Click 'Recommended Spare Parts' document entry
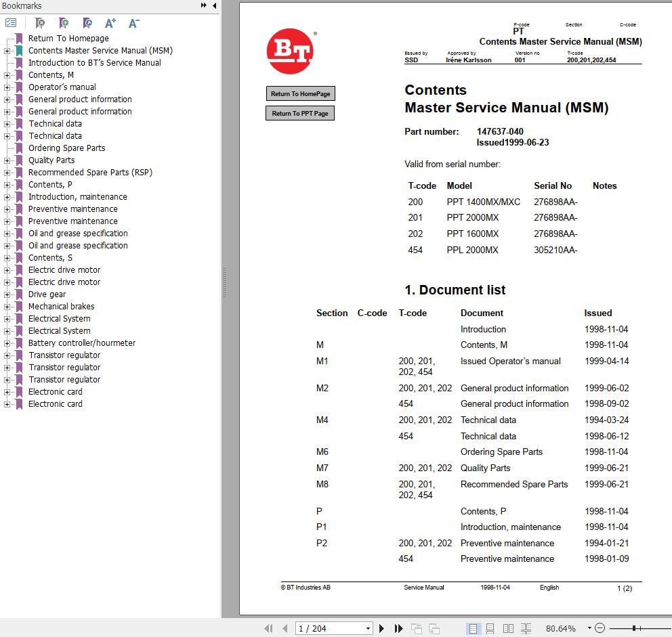The width and height of the screenshot is (672, 637). click(514, 484)
